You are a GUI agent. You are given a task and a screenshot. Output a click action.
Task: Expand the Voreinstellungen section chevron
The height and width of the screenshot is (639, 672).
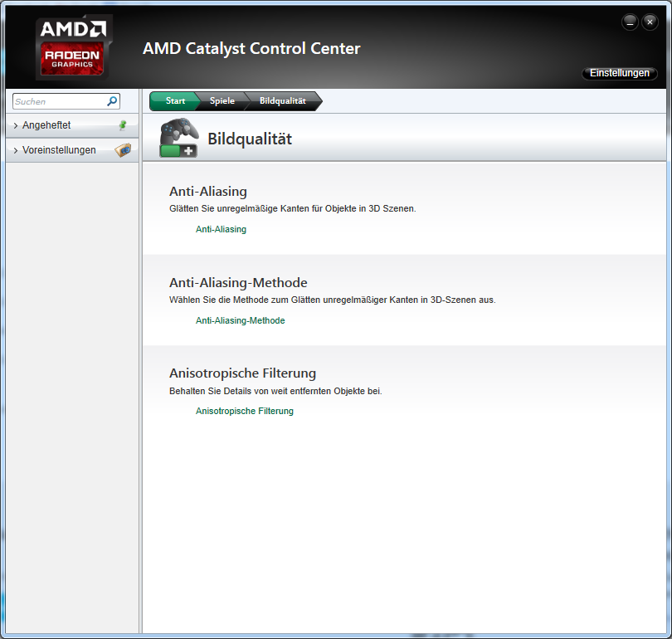tap(16, 150)
